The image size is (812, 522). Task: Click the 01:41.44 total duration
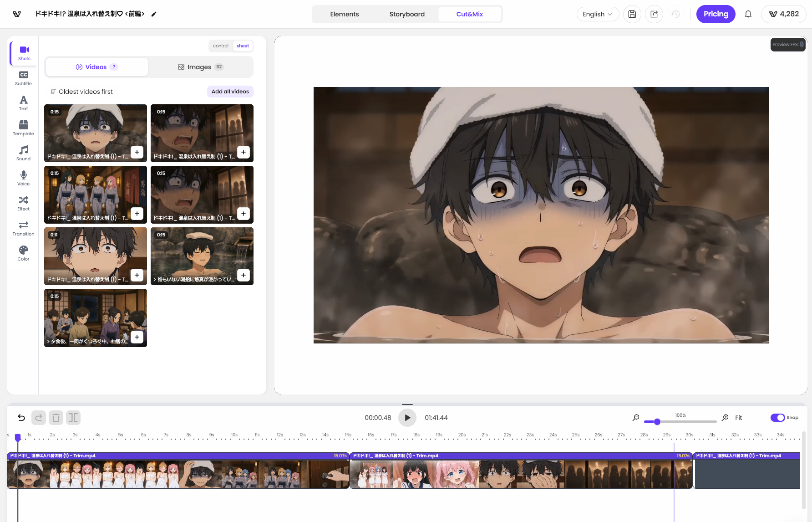pyautogui.click(x=436, y=418)
